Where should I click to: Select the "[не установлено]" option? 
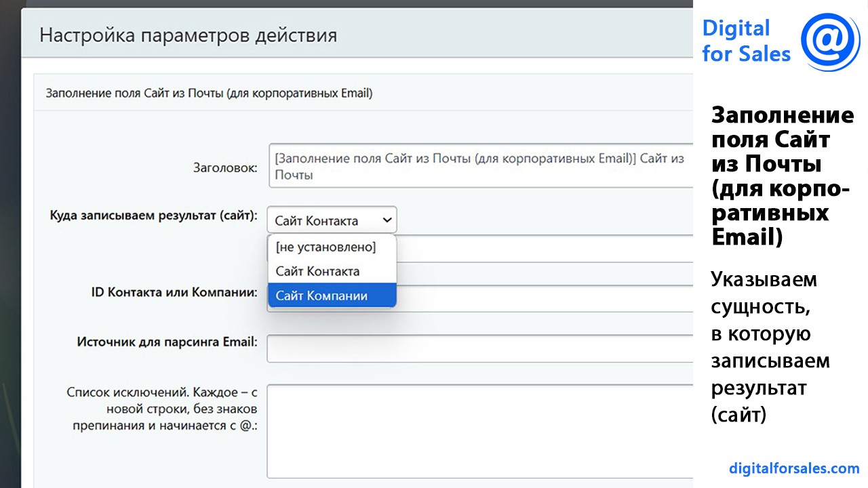tap(325, 247)
